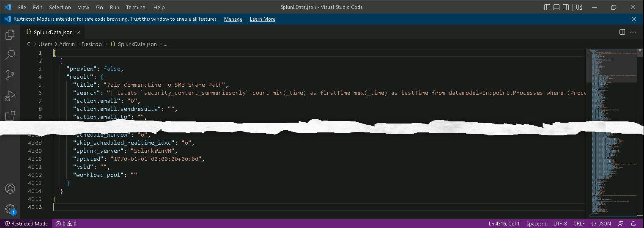Viewport: 644px width, 228px height.
Task: Dismiss the Restricted Mode banner
Action: click(634, 19)
